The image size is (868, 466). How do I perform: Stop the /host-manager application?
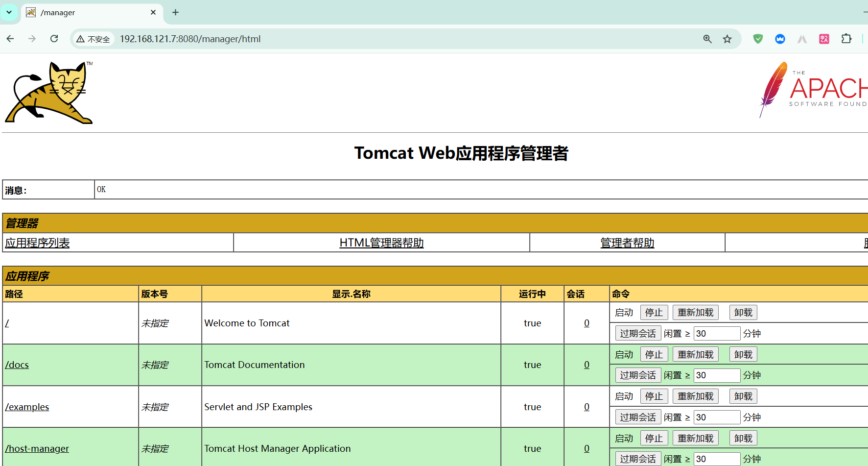[654, 439]
